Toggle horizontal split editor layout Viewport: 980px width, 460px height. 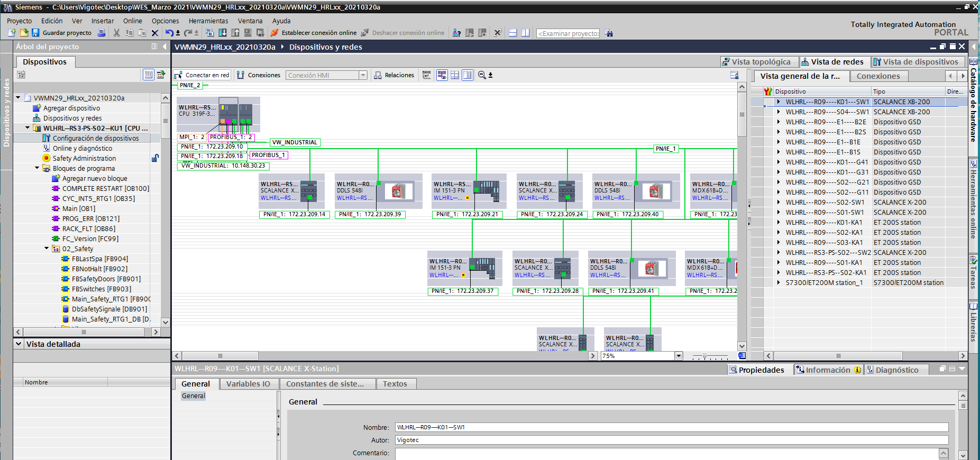[x=512, y=33]
